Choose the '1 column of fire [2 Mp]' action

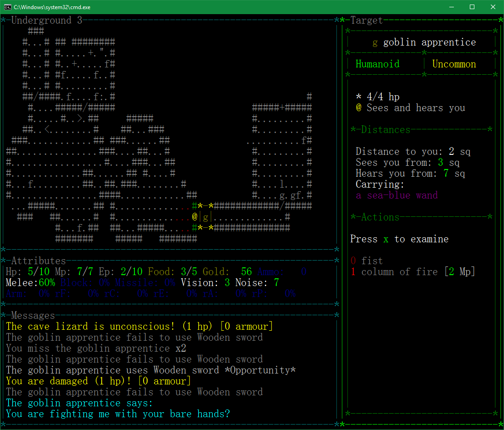[x=413, y=271]
